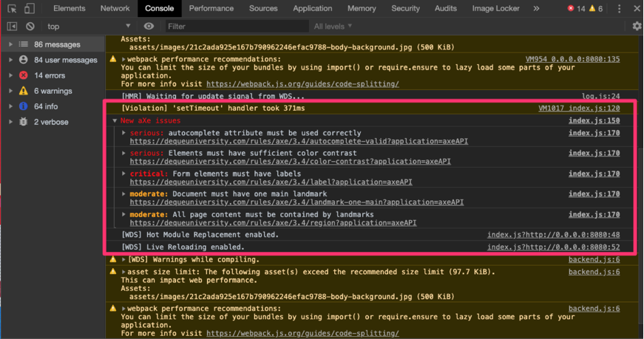Viewport: 644px width, 339px height.
Task: Open index.js 0.0.0.0:8080:52 source link
Action: (554, 247)
